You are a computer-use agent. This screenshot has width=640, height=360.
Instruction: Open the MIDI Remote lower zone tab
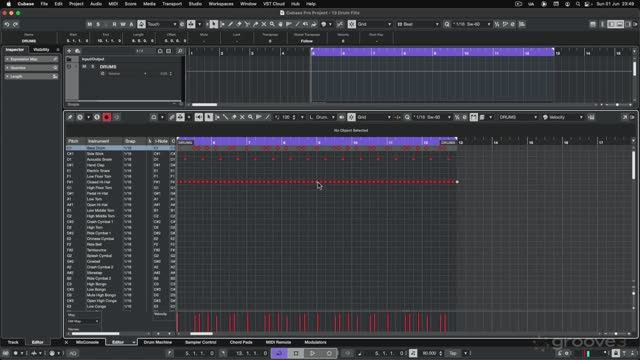tap(278, 342)
